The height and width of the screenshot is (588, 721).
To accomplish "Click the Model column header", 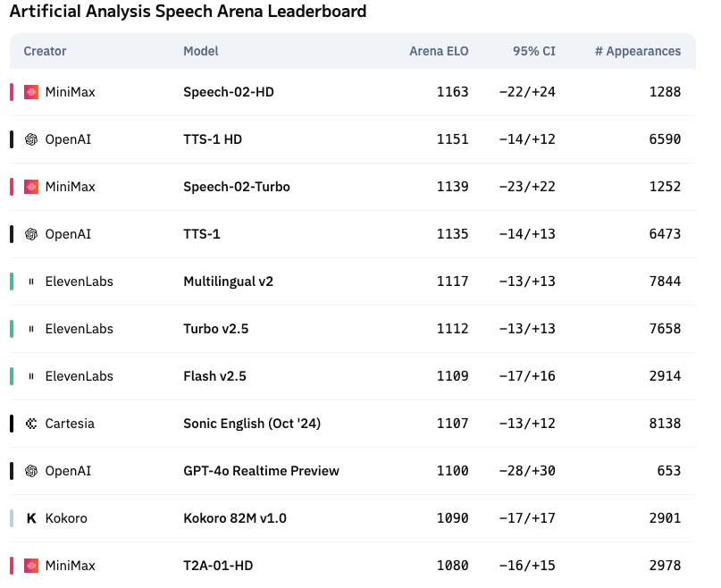I will coord(201,51).
